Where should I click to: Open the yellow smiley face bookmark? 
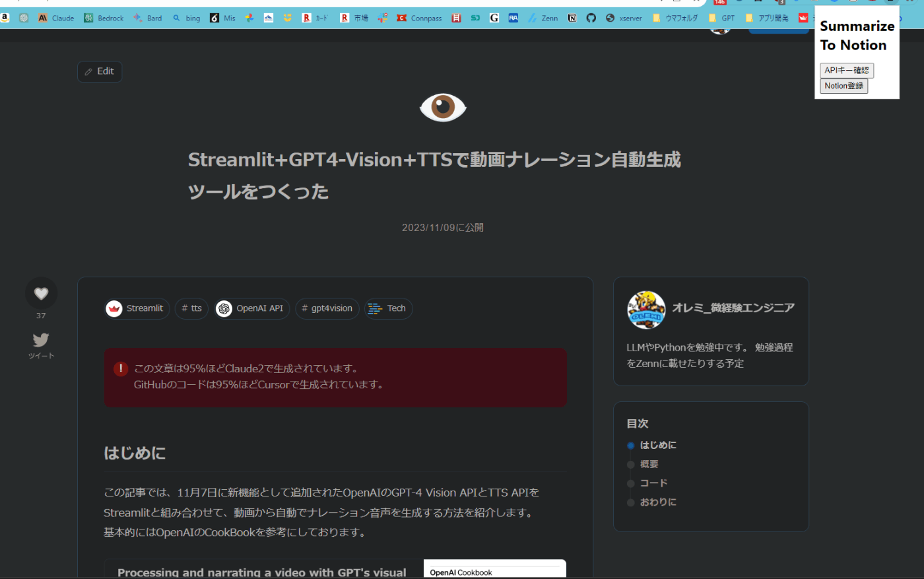(x=287, y=18)
